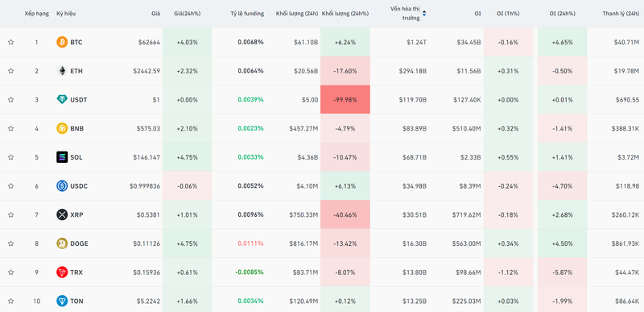Click the Solana SOL coin icon

(x=62, y=157)
